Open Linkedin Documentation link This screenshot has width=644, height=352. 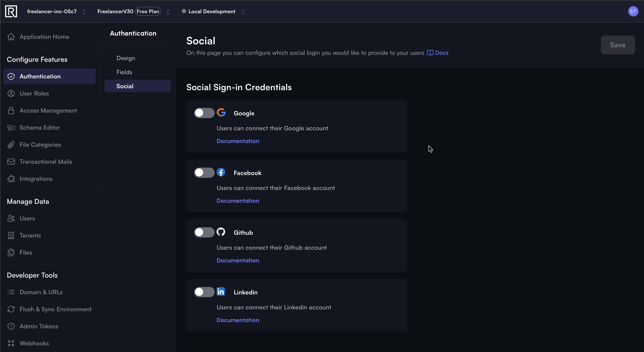pyautogui.click(x=238, y=320)
